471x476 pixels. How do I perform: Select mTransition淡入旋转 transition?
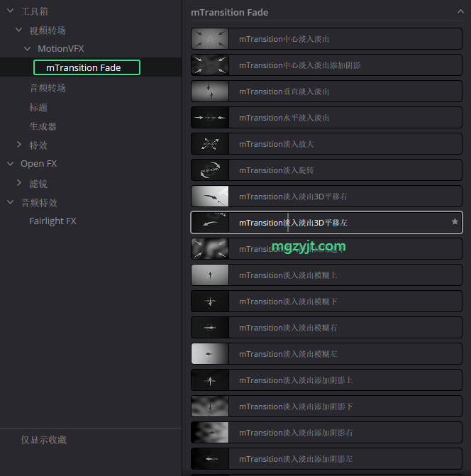326,170
